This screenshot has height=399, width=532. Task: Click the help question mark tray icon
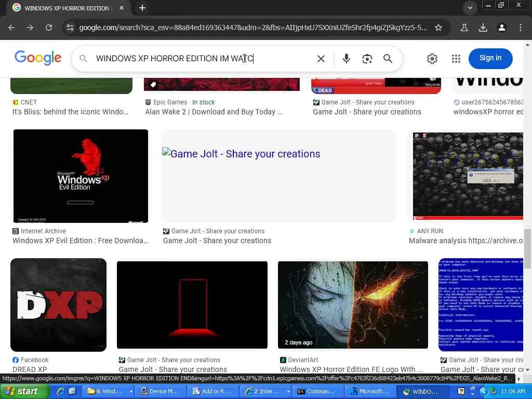pos(461,392)
